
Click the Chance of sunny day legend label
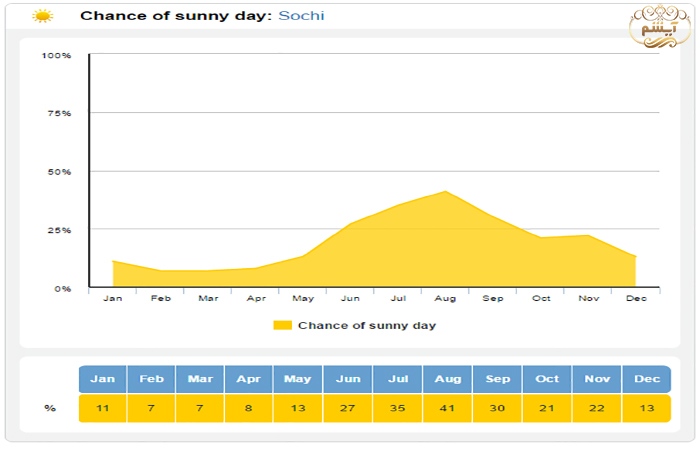tap(367, 325)
